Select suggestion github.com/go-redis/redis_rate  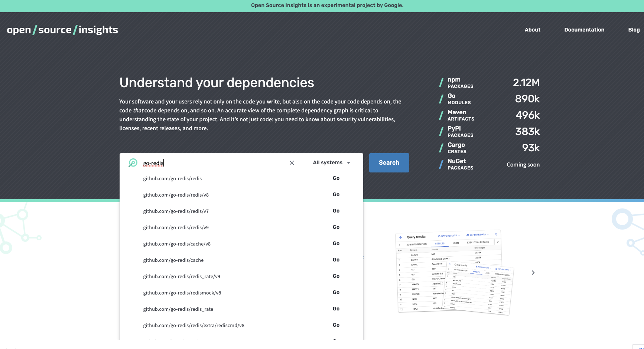click(x=241, y=309)
